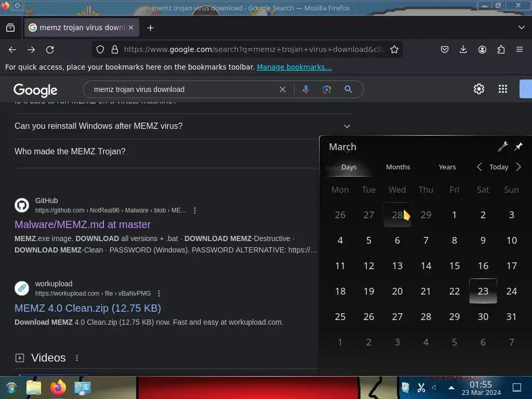This screenshot has height=399, width=532.
Task: Submit search with magnifier icon
Action: point(348,89)
